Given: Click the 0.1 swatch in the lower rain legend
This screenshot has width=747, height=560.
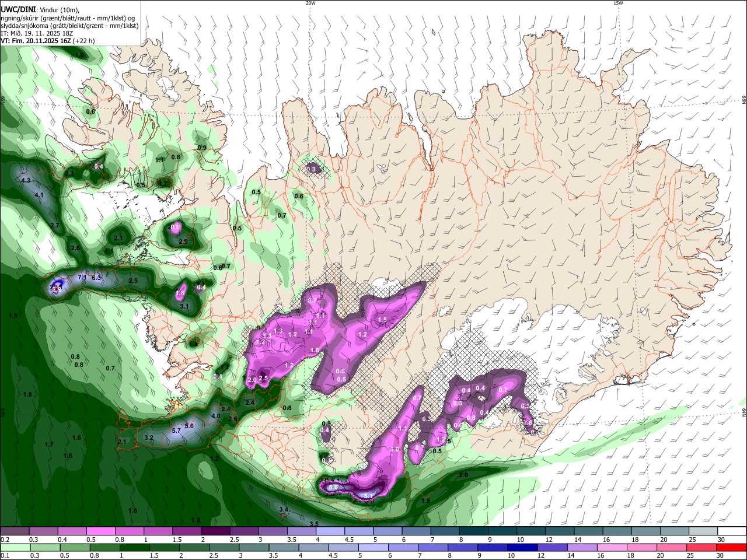Looking at the screenshot, I should click(15, 547).
